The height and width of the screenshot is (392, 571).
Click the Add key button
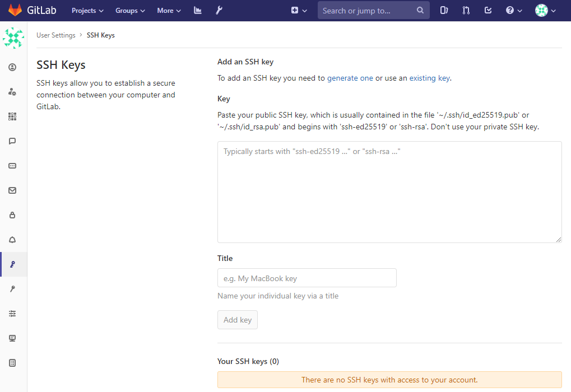pyautogui.click(x=238, y=320)
